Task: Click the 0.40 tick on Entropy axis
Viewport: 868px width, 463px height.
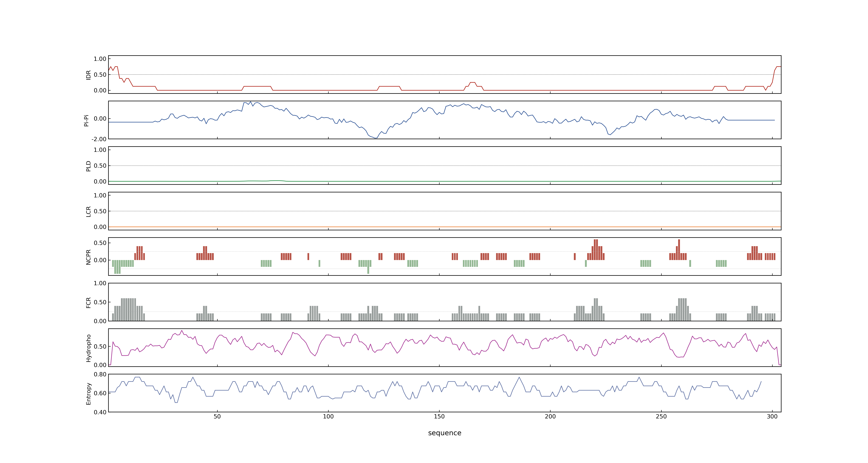Action: click(100, 412)
